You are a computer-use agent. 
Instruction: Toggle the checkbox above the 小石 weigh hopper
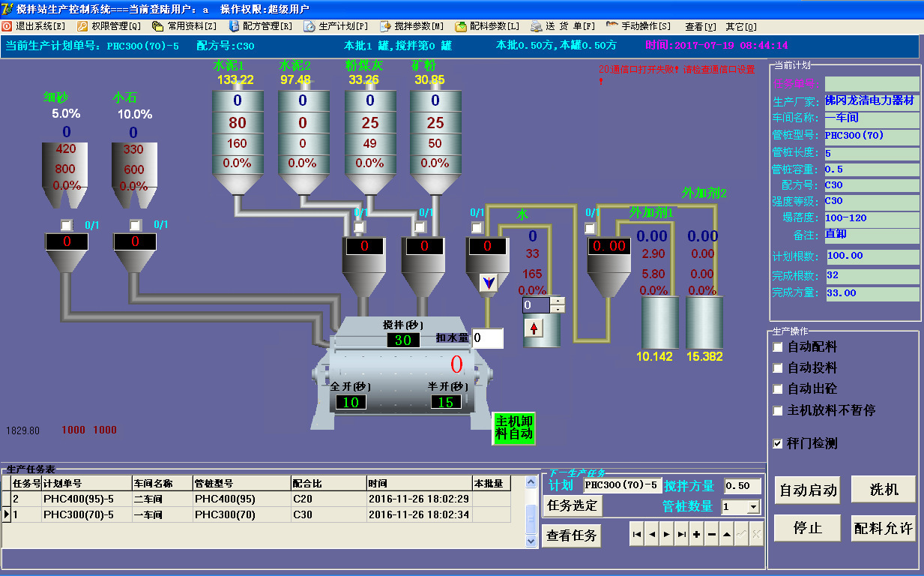point(135,225)
